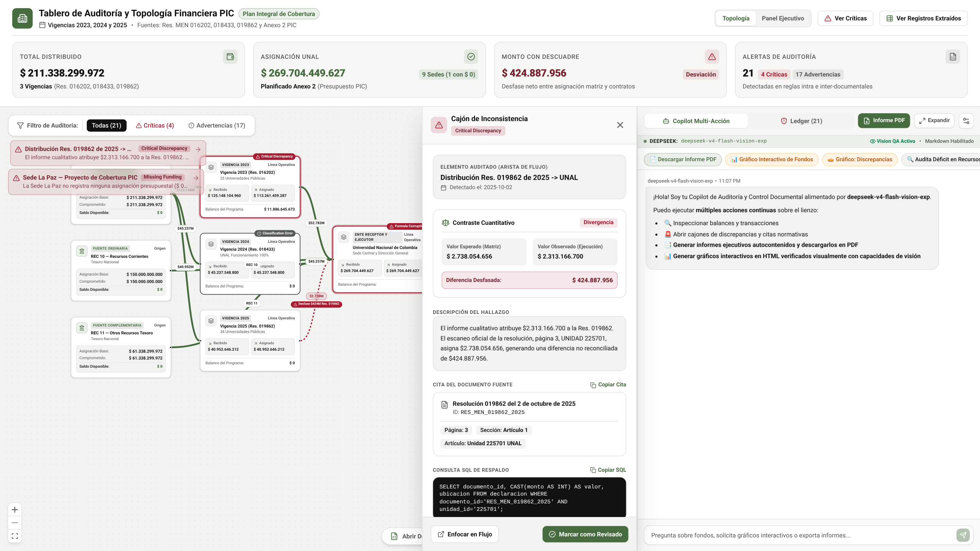This screenshot has width=980, height=551.
Task: Click layers icon on Vigencia 2025 node
Action: click(211, 321)
